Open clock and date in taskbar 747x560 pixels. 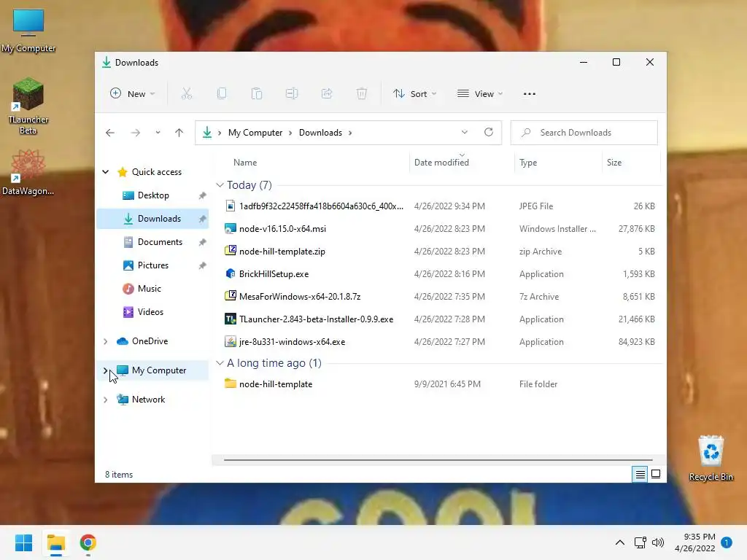(x=695, y=542)
